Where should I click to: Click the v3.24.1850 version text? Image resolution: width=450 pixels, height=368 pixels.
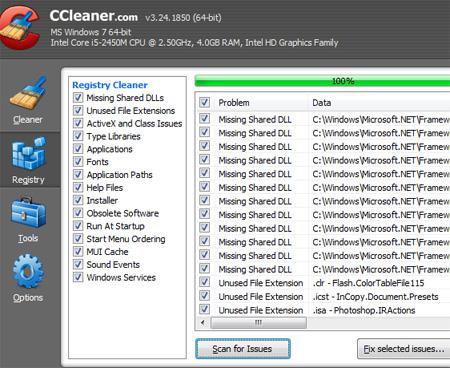click(x=183, y=18)
